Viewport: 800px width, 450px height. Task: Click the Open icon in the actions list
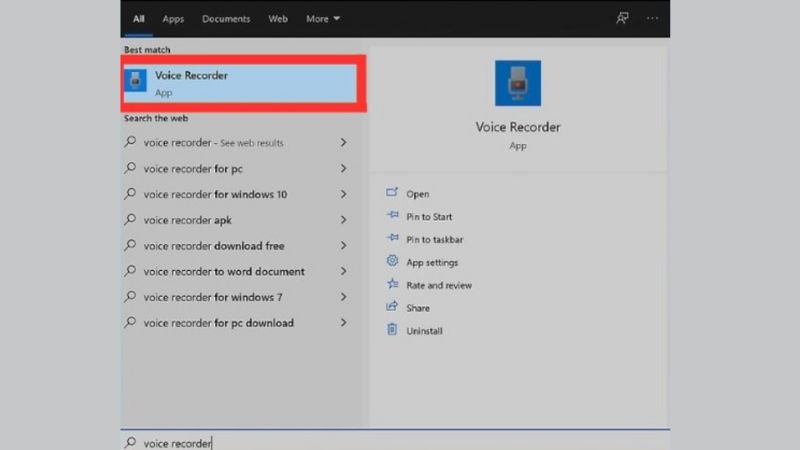point(392,194)
